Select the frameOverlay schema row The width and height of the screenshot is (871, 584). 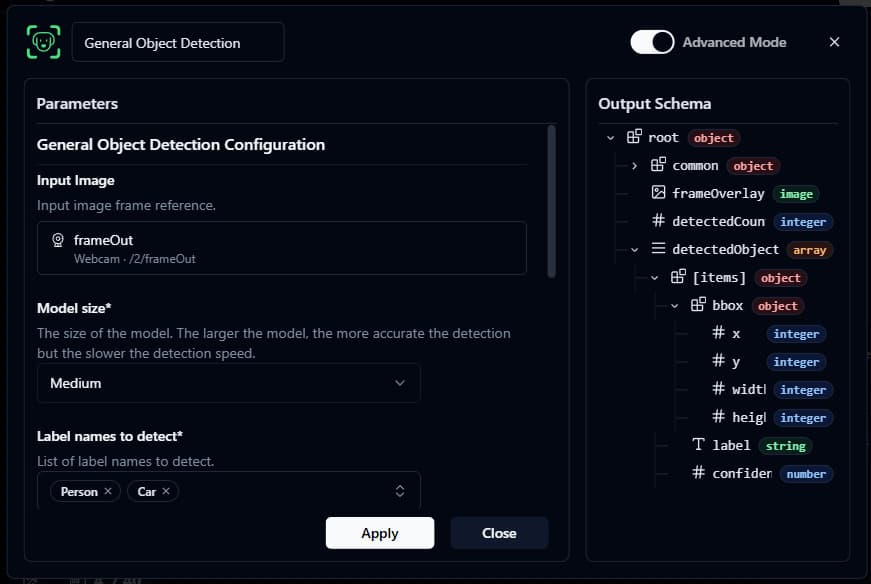[734, 193]
